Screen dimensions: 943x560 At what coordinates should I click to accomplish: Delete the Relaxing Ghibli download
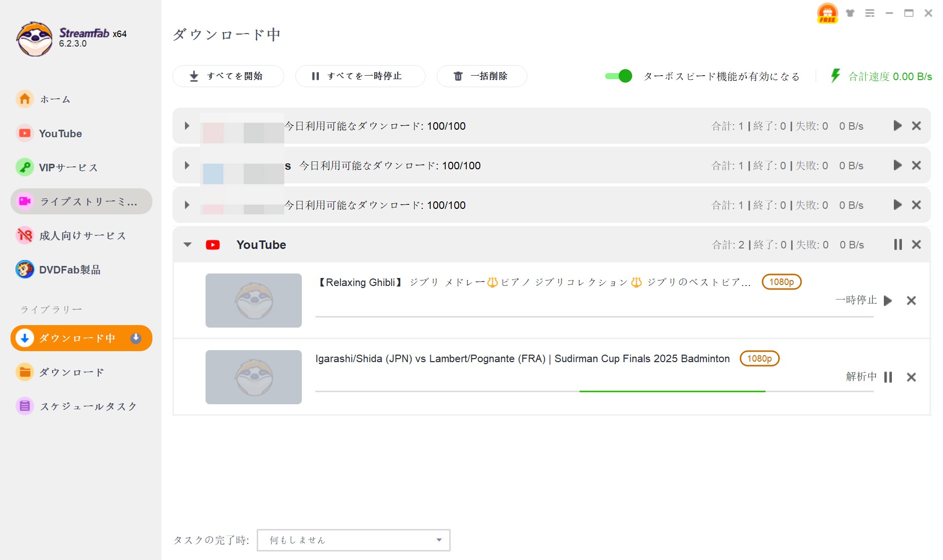pos(911,301)
